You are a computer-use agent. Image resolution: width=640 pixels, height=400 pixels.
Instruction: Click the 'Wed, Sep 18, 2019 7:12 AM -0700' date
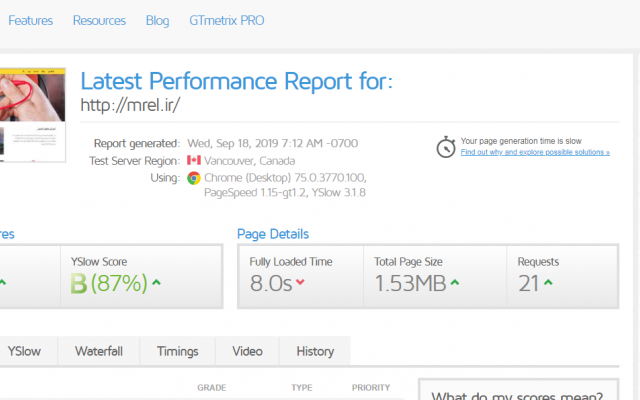click(273, 143)
